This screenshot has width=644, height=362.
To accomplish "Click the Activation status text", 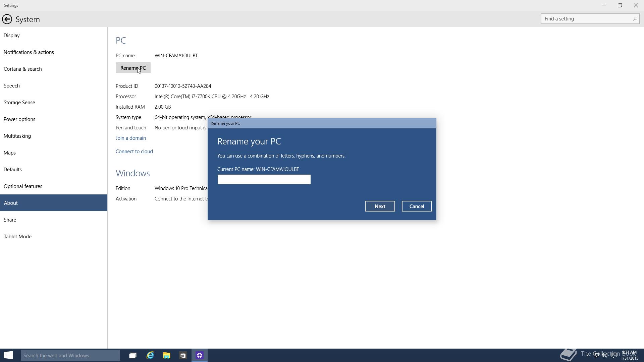I will coord(181,199).
